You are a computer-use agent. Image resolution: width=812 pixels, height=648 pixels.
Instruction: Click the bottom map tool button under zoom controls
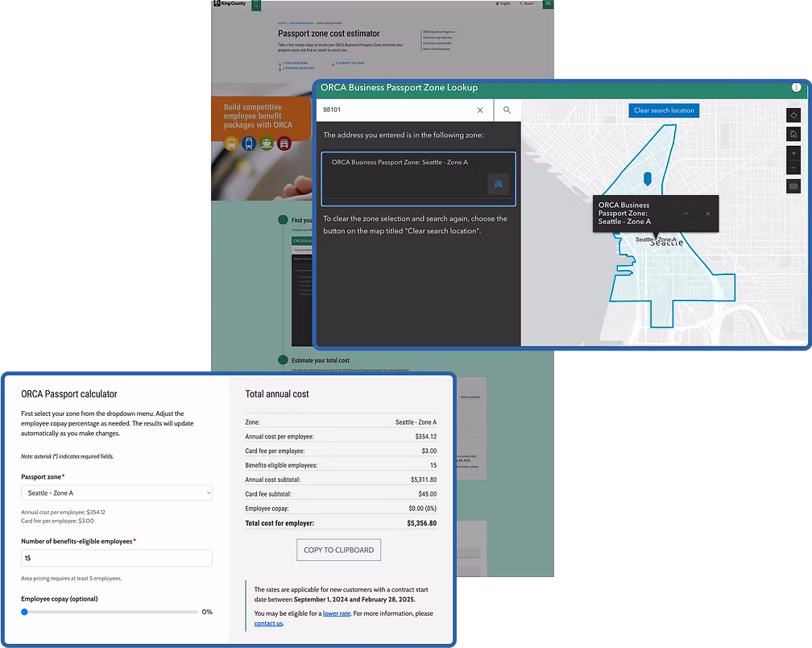coord(793,186)
